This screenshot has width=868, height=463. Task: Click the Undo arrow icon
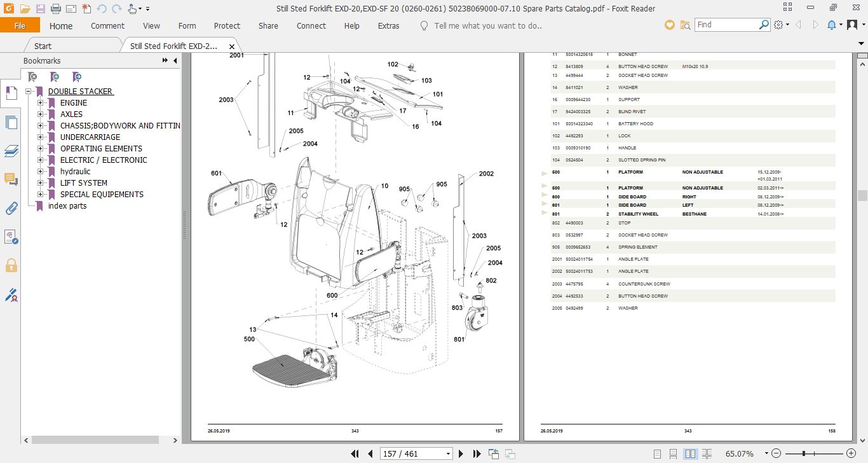(x=101, y=8)
